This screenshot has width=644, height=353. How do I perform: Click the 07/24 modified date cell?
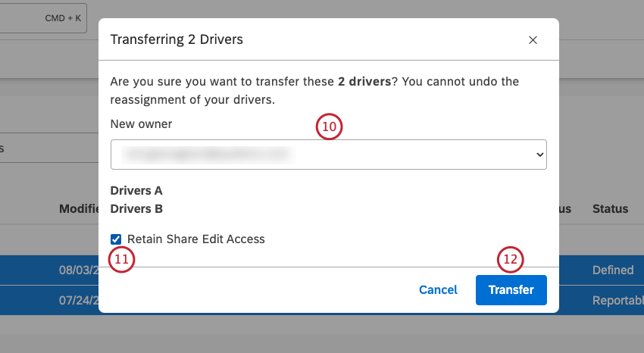78,301
